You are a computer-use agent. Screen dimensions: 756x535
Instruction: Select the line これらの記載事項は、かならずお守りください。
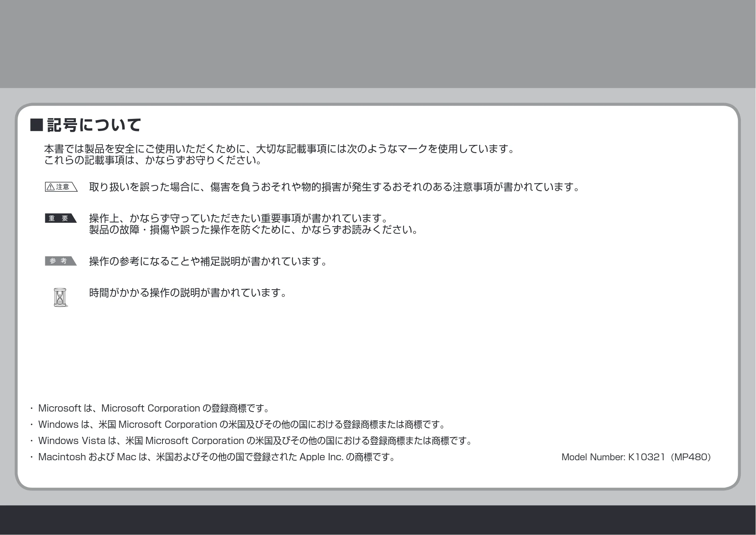153,160
